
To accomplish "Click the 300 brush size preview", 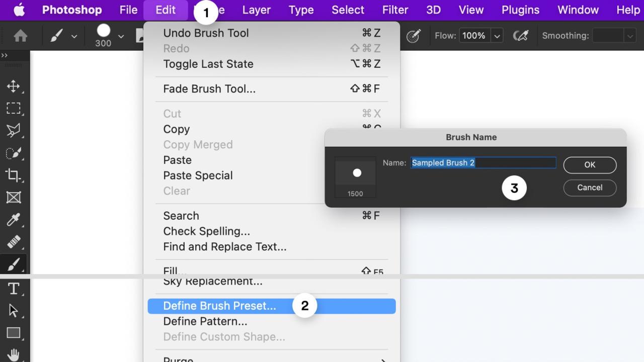I will pyautogui.click(x=103, y=36).
